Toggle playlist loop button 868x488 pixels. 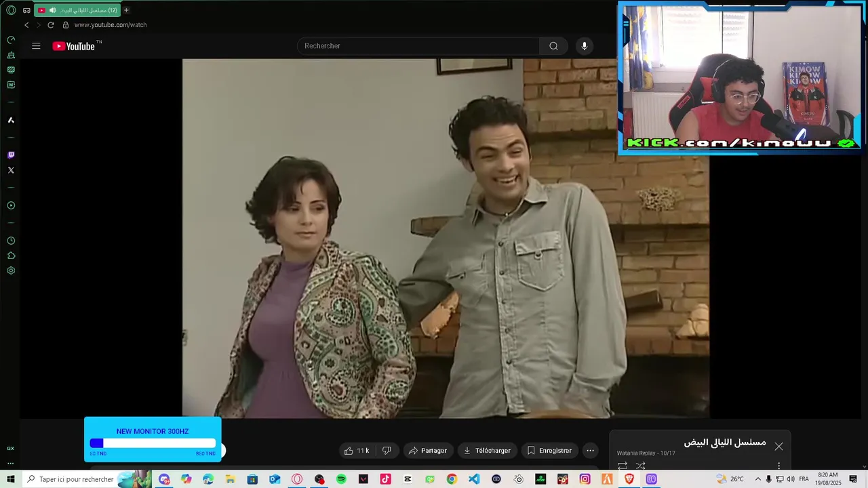click(623, 466)
